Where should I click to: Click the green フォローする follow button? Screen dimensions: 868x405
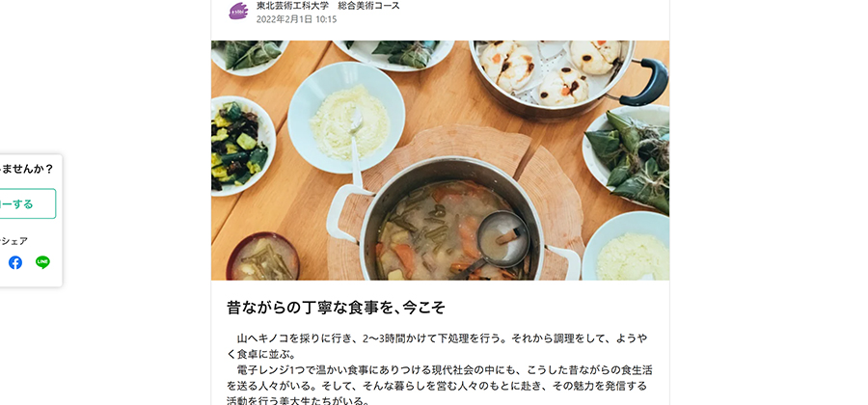[x=23, y=203]
